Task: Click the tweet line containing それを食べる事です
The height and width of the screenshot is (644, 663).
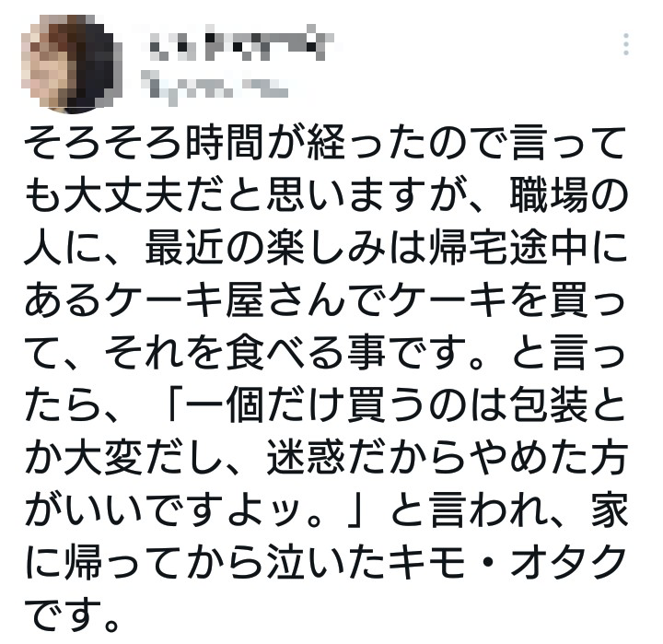Action: [325, 353]
